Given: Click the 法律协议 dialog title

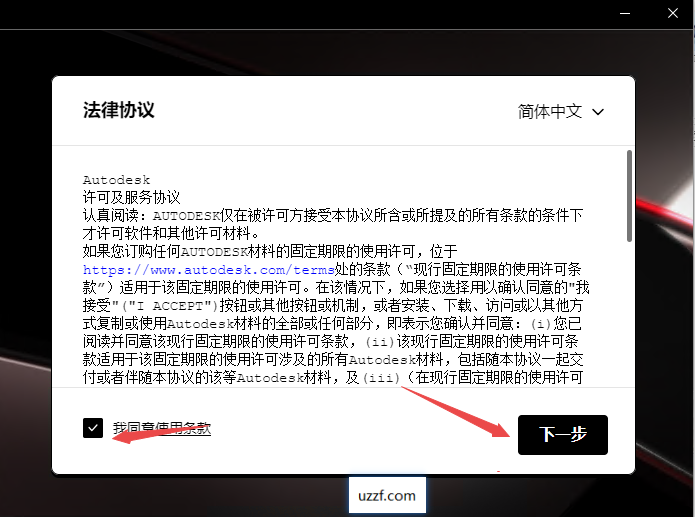Looking at the screenshot, I should tap(119, 110).
